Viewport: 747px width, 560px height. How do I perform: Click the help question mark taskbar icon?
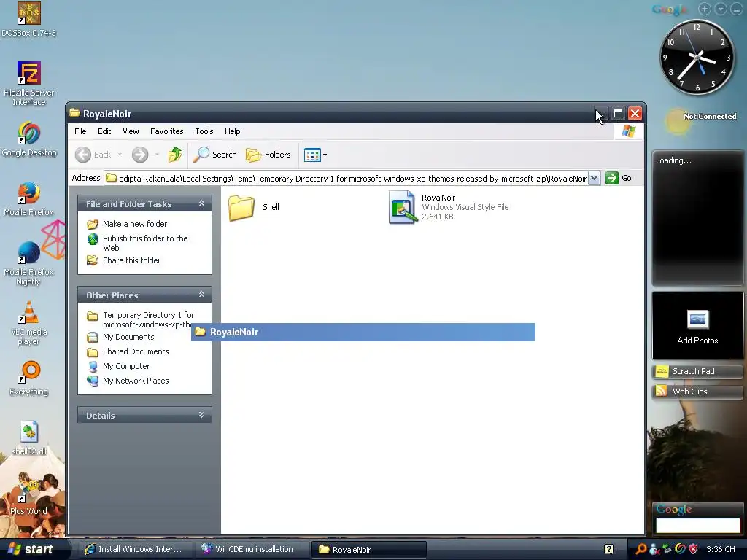click(x=609, y=549)
